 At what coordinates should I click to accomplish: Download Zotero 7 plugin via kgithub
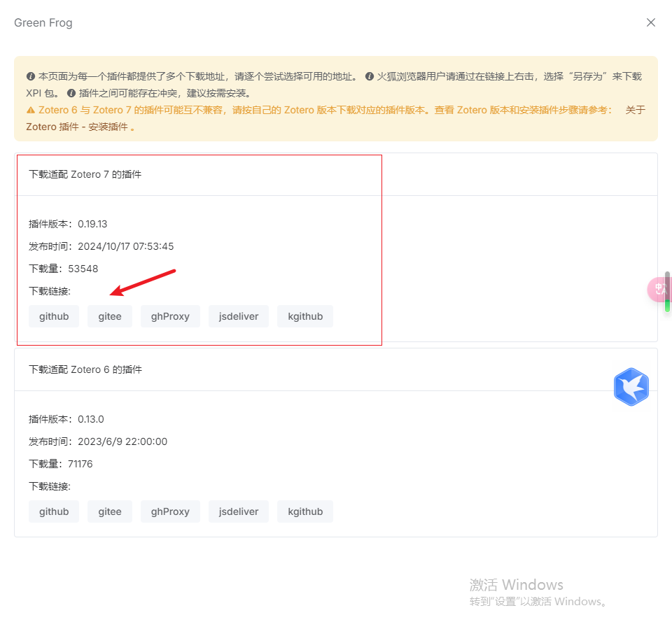click(305, 316)
